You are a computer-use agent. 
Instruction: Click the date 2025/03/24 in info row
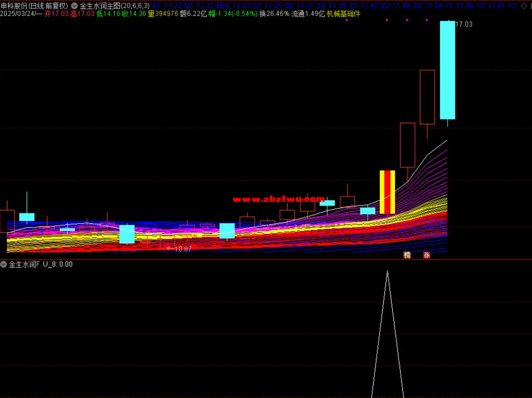click(18, 14)
